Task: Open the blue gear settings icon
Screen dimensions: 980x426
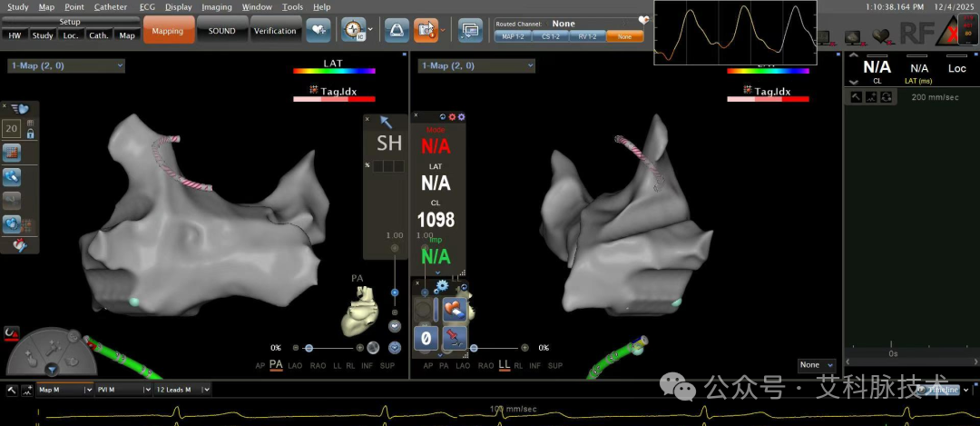Action: (442, 287)
